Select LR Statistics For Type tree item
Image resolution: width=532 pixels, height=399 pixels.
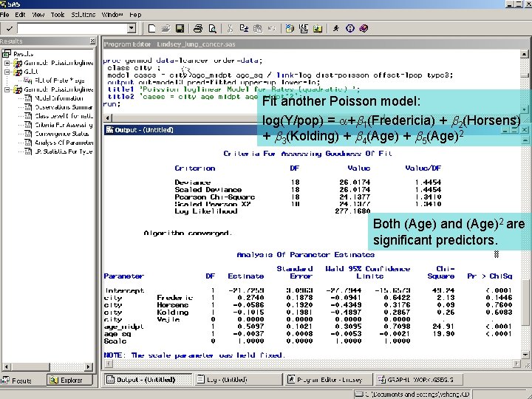[64, 151]
